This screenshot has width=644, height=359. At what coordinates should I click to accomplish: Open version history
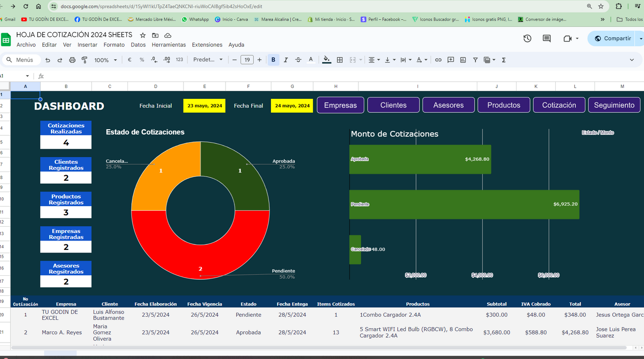pos(527,38)
